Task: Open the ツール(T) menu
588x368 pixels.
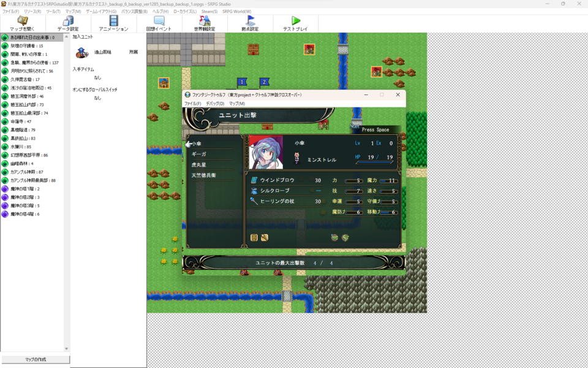Action: (53, 12)
